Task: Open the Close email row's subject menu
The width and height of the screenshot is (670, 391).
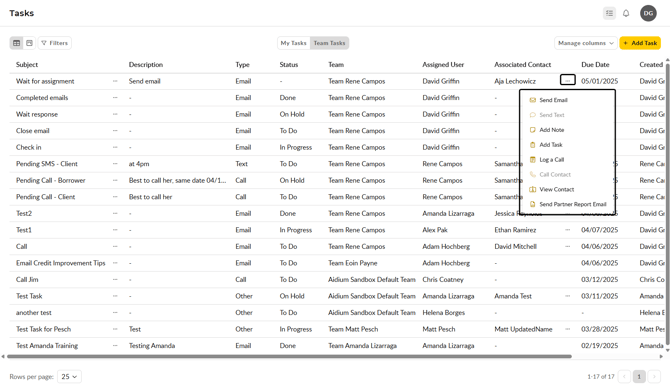Action: pyautogui.click(x=115, y=131)
